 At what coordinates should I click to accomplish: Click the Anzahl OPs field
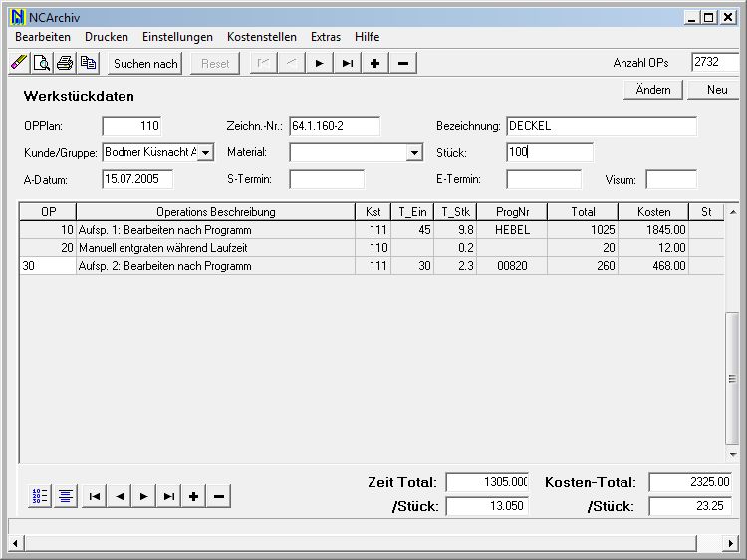click(x=716, y=62)
